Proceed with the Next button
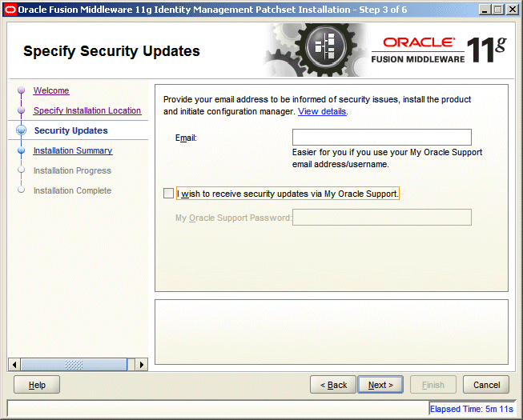 (x=380, y=385)
